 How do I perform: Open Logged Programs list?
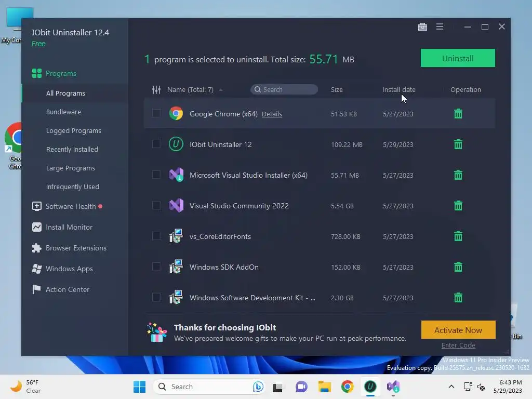(74, 130)
